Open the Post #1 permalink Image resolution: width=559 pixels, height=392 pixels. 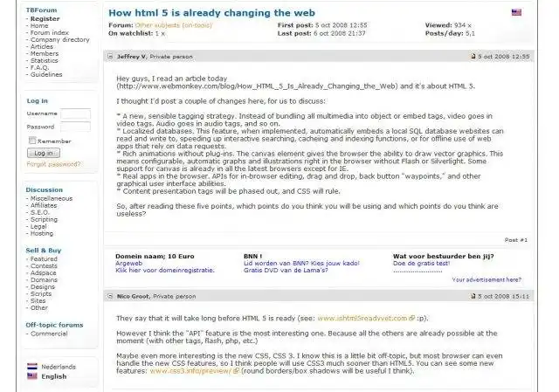516,239
